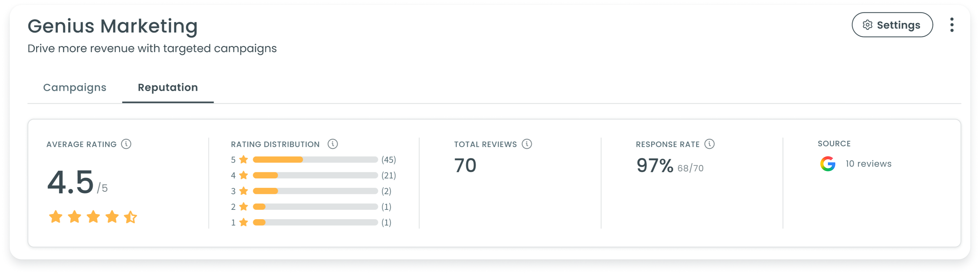Click the star icon in 4-star row
Image resolution: width=980 pixels, height=274 pixels.
[244, 175]
